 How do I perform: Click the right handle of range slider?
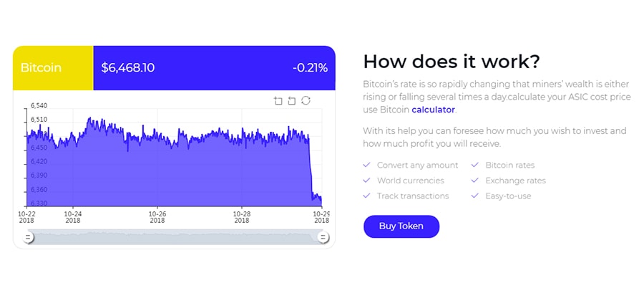[323, 237]
